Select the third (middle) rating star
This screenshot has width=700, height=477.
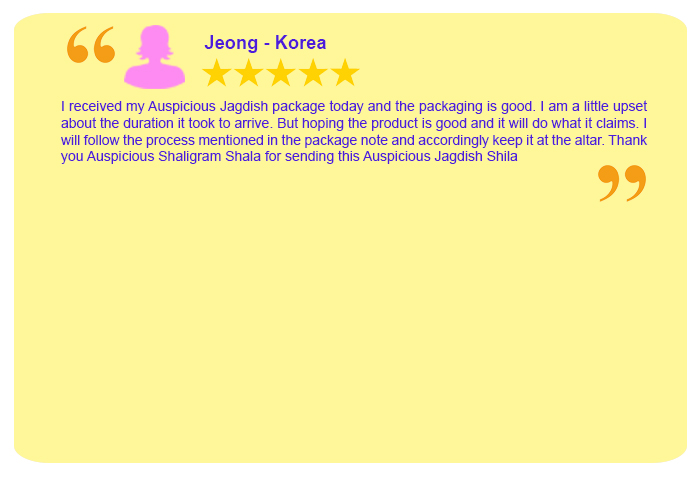281,73
